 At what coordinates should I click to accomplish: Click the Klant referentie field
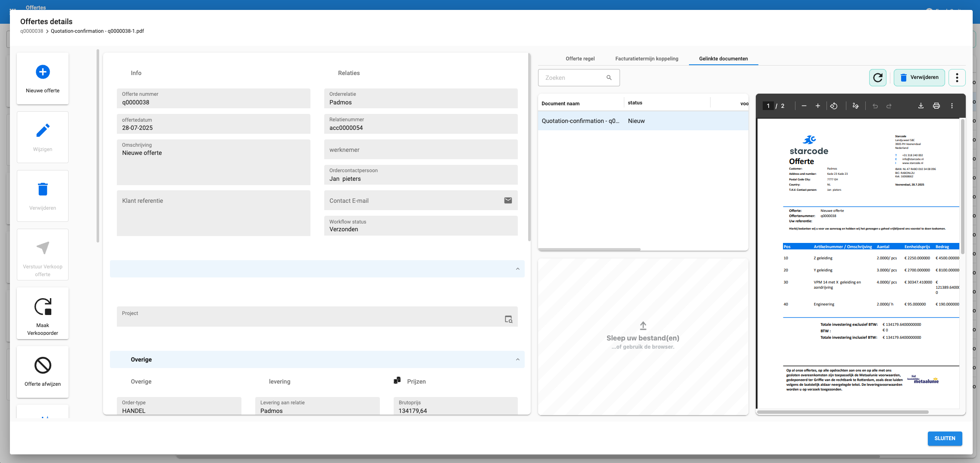coord(213,213)
